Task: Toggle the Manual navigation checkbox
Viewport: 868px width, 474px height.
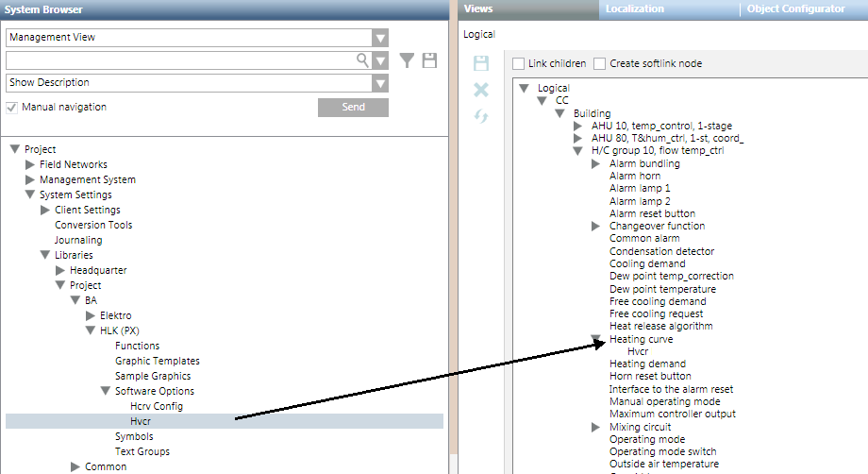Action: (12, 108)
